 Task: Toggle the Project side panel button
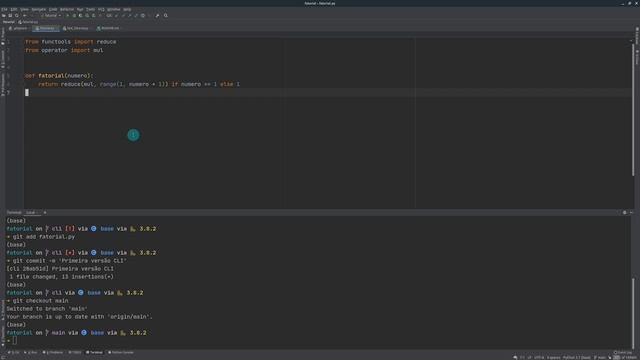[x=3, y=36]
